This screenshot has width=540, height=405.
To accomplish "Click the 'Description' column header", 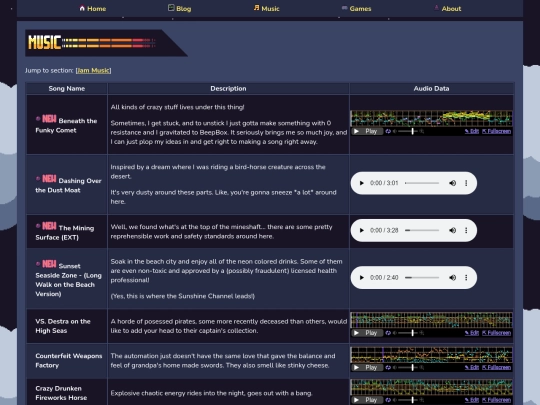I will [228, 89].
